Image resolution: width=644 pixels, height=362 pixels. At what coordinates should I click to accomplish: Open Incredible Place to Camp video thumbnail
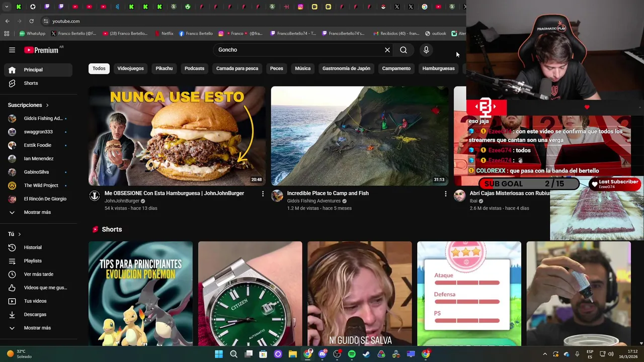coord(360,136)
